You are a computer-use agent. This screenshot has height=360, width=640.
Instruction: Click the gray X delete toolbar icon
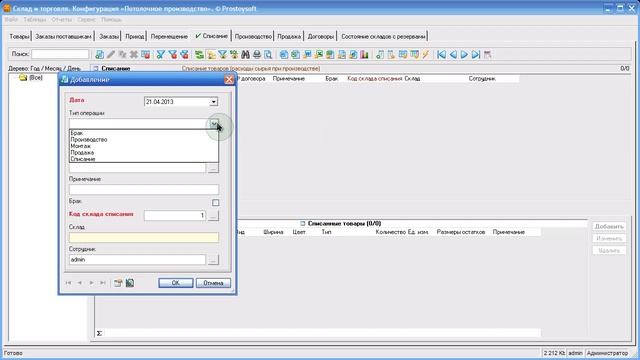pos(133,54)
